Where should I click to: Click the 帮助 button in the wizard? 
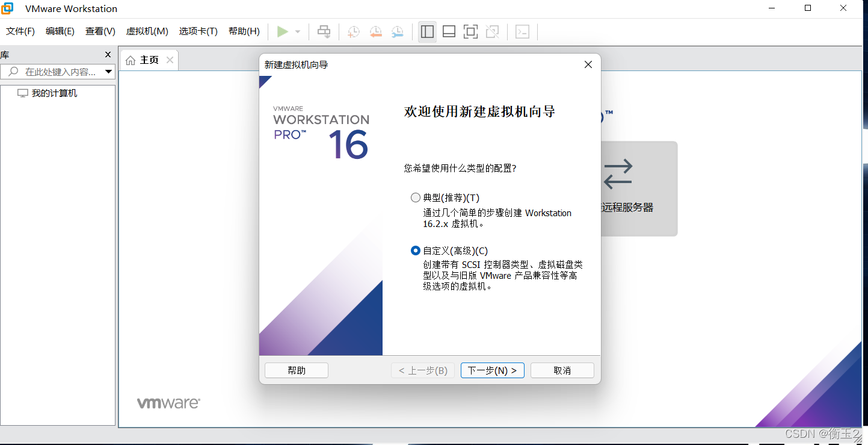(x=297, y=370)
